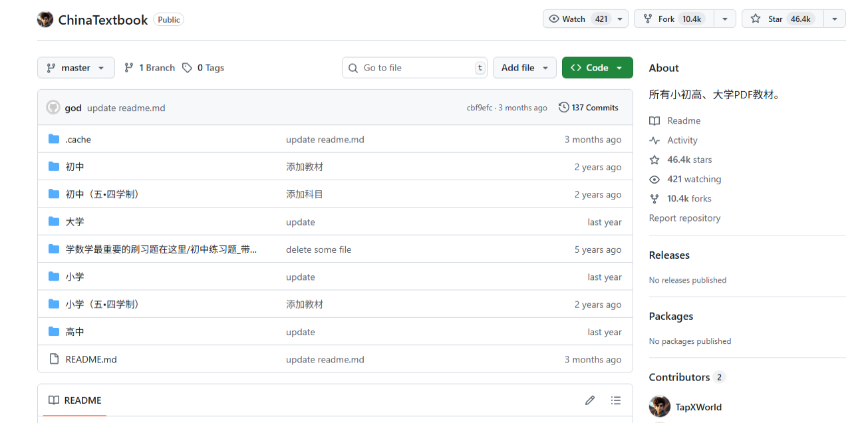Open the green Code dropdown button

click(x=597, y=68)
